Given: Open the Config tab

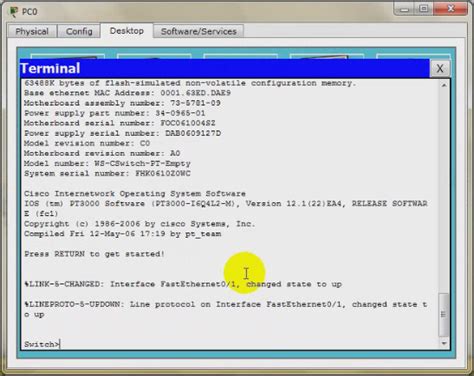Looking at the screenshot, I should [x=79, y=31].
